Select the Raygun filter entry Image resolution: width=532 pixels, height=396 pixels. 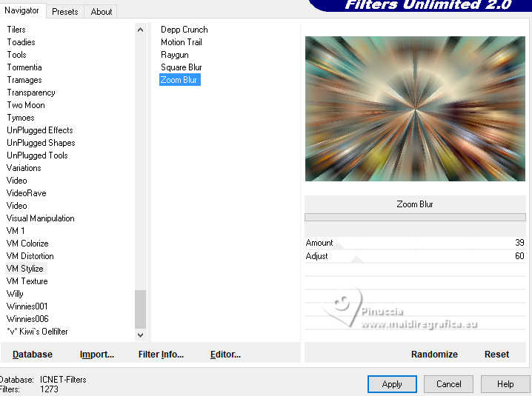coord(175,55)
